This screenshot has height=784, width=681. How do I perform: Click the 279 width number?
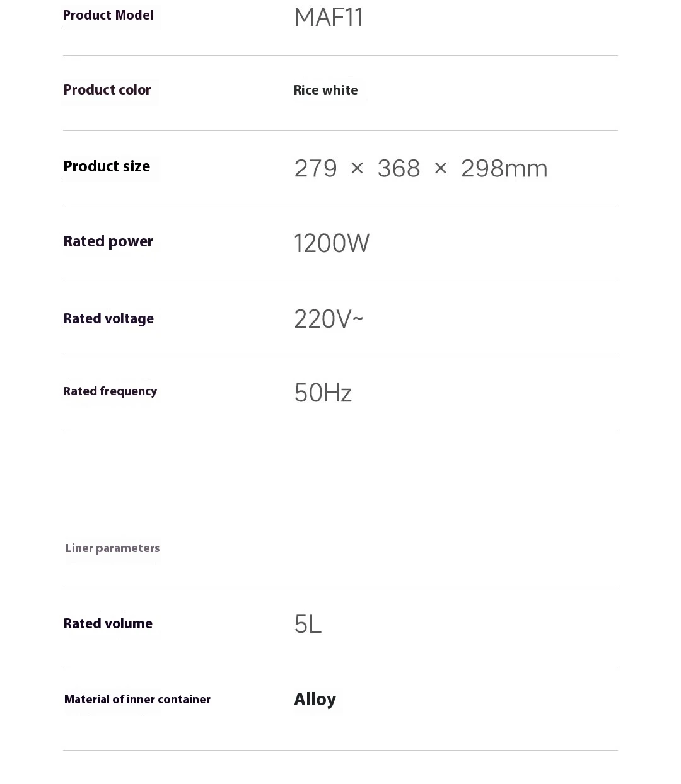click(x=316, y=169)
